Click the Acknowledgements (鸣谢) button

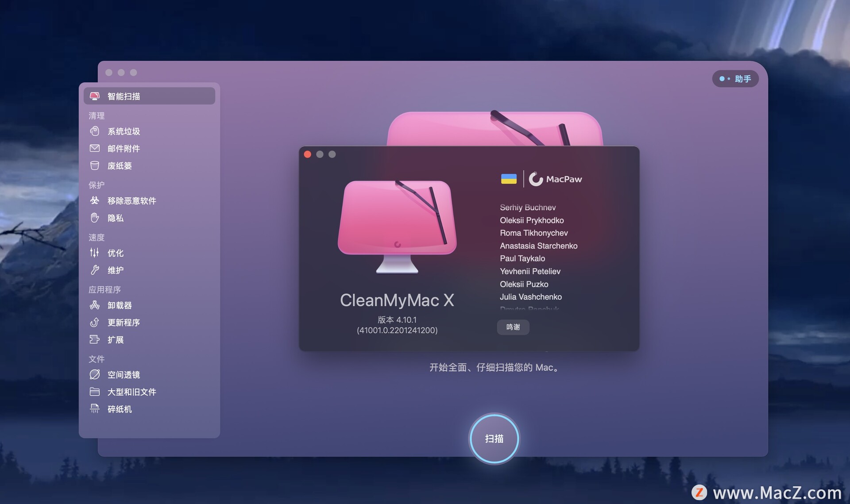(513, 327)
